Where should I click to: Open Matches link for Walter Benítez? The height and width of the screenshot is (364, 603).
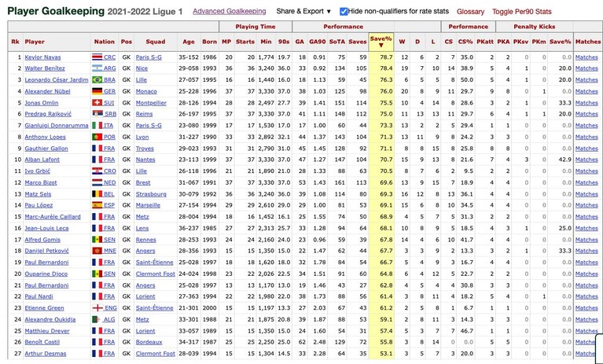click(586, 68)
